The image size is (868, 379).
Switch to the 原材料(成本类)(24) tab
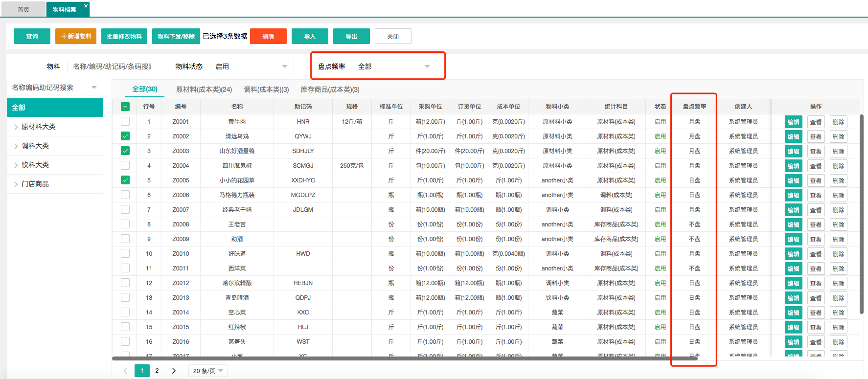204,89
